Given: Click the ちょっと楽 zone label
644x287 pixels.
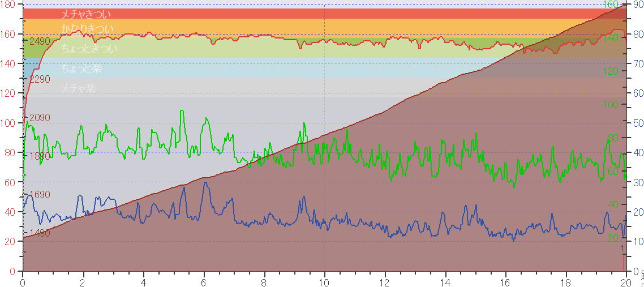Looking at the screenshot, I should pos(81,68).
